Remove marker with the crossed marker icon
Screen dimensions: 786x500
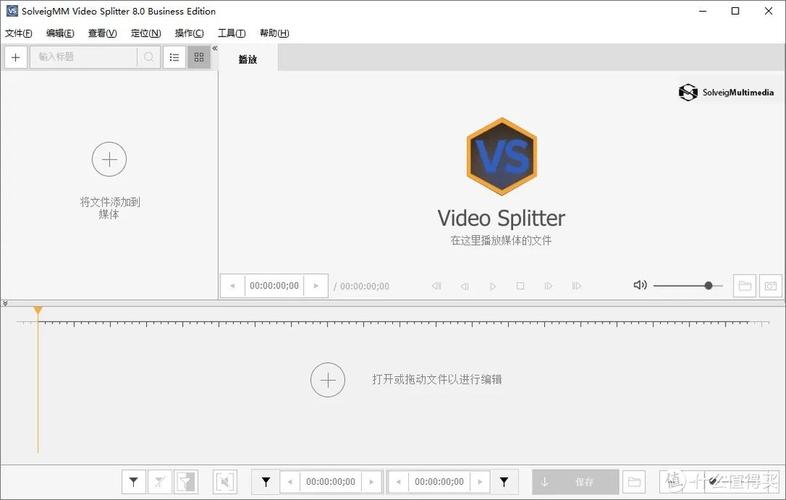[x=160, y=482]
